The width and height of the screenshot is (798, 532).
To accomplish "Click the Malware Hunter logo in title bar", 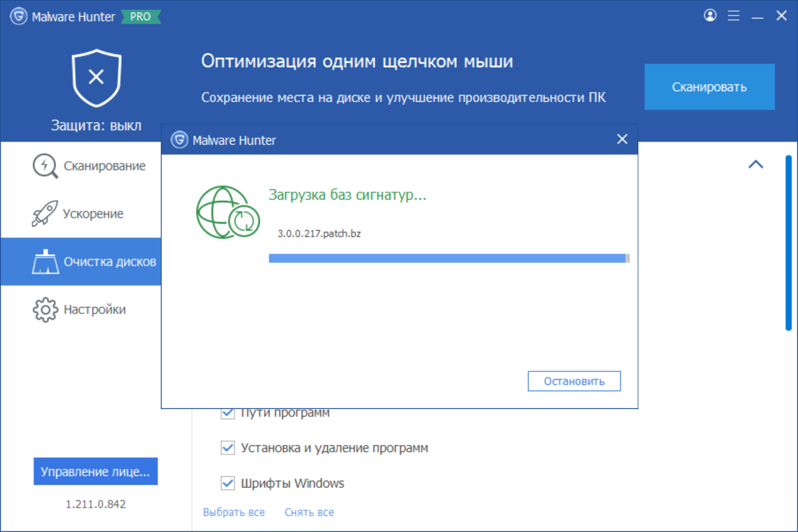I will (x=18, y=17).
